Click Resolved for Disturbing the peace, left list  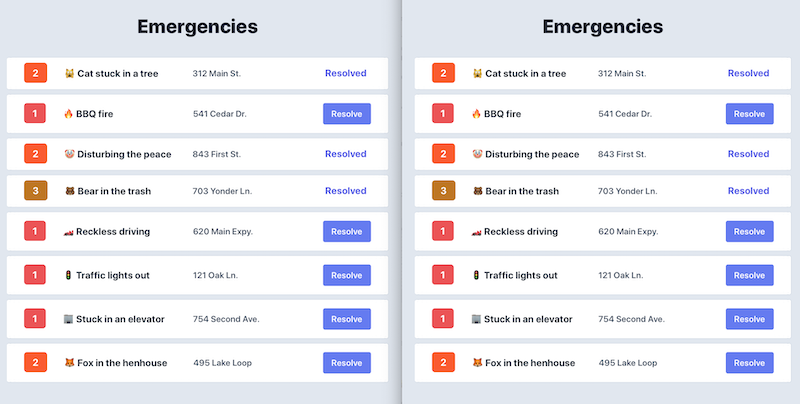tap(345, 154)
